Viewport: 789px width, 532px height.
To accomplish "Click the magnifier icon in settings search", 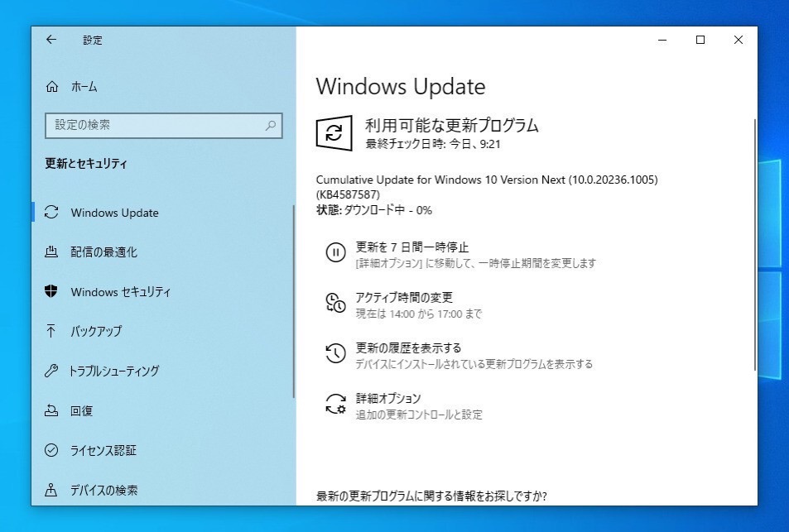I will pyautogui.click(x=271, y=125).
